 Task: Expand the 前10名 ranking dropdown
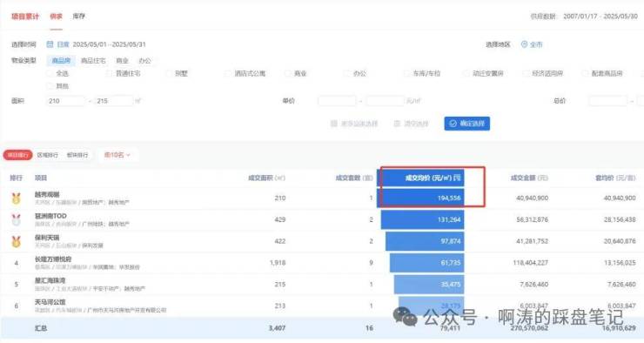[x=117, y=155]
